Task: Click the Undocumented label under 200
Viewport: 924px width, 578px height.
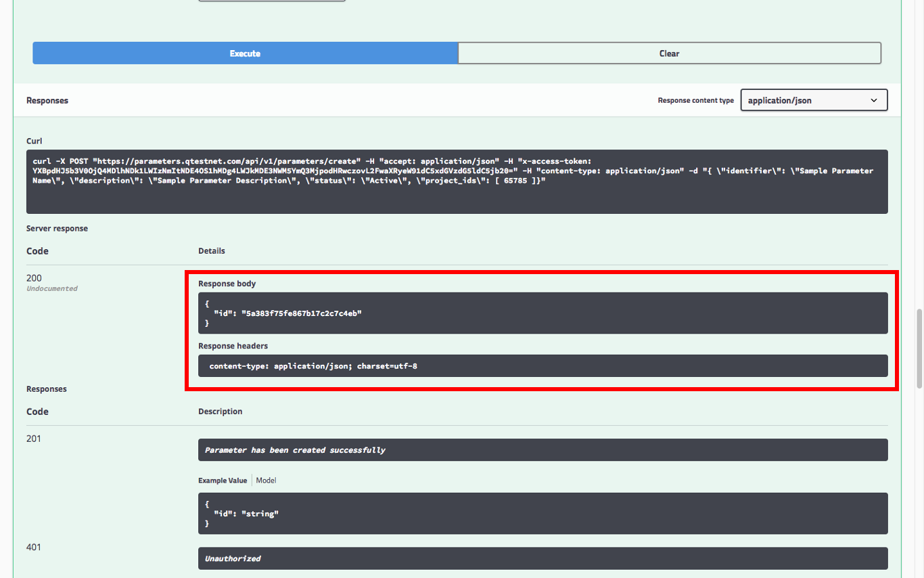Action: [x=52, y=289]
